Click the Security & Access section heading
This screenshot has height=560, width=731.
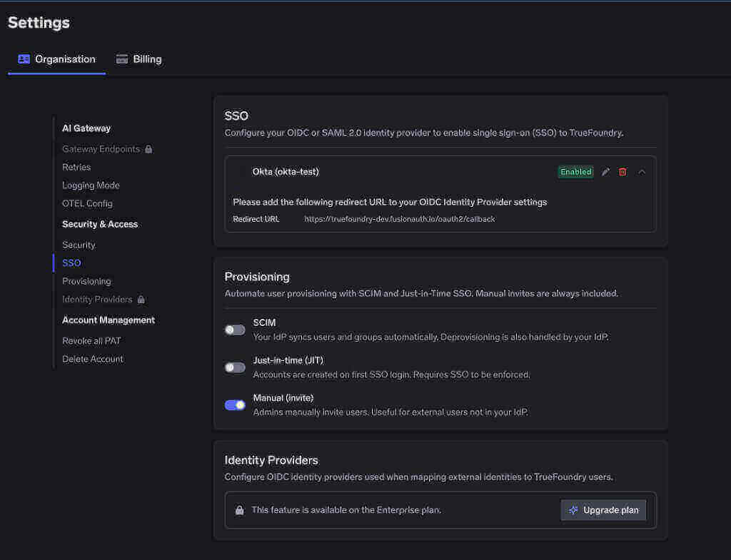click(100, 224)
